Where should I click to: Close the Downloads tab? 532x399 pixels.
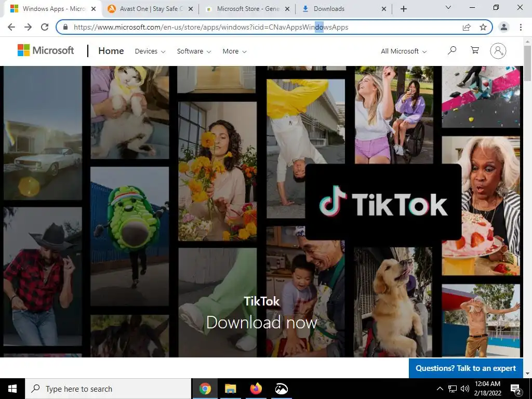(384, 9)
